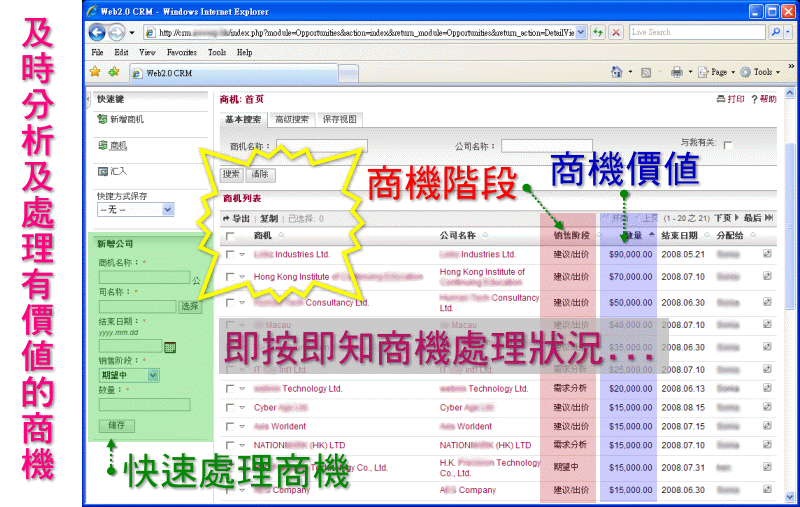Click the 搜索 search button
800x507 pixels.
pyautogui.click(x=231, y=174)
